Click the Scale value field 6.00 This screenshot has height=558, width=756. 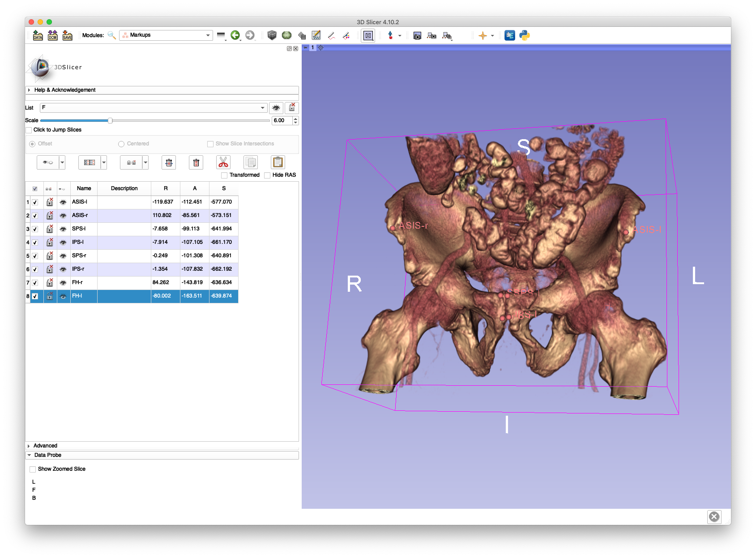point(282,120)
